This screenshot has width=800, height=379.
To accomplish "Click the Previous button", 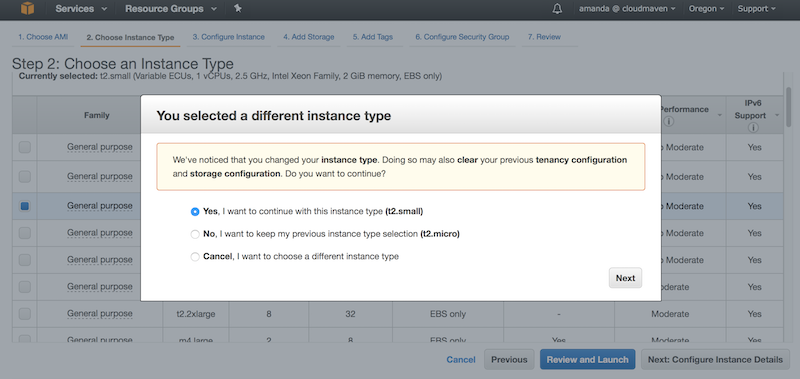I will click(509, 360).
